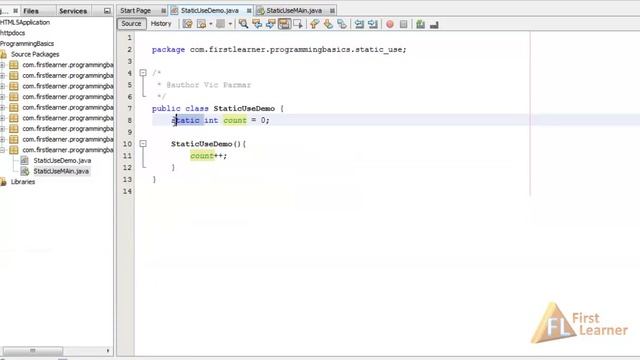Click the Stop Macro Recording square icon

404,24
